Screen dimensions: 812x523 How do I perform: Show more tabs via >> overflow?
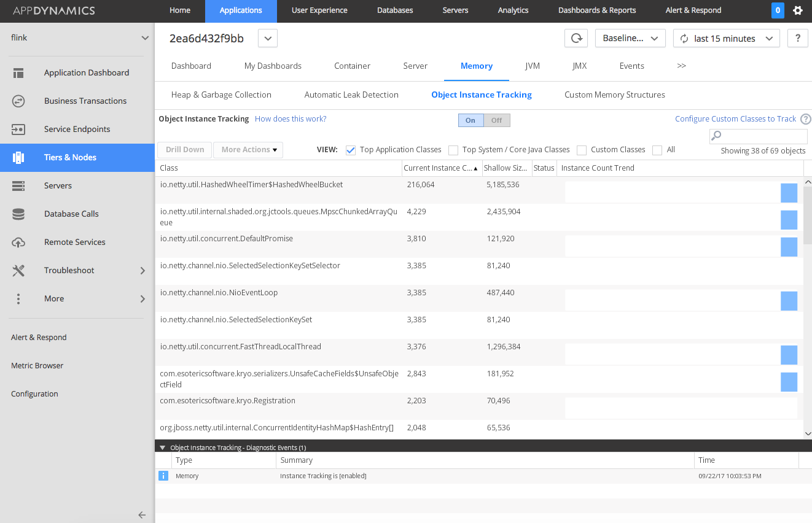coord(681,66)
